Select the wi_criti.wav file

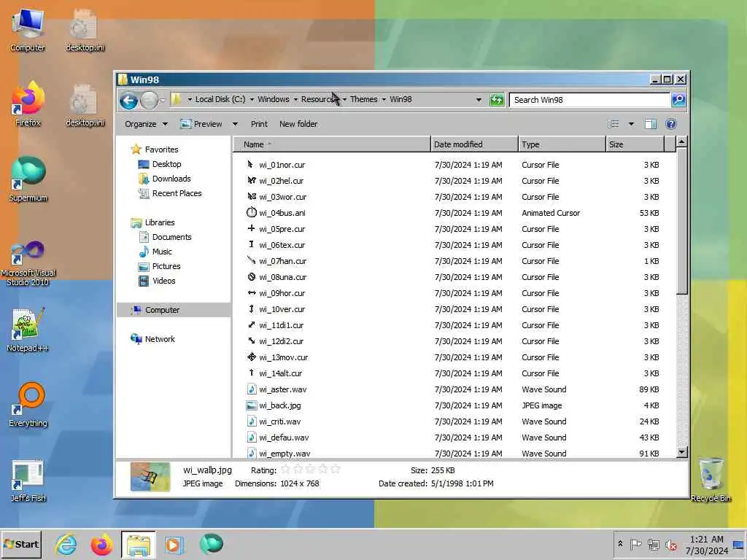coord(279,421)
